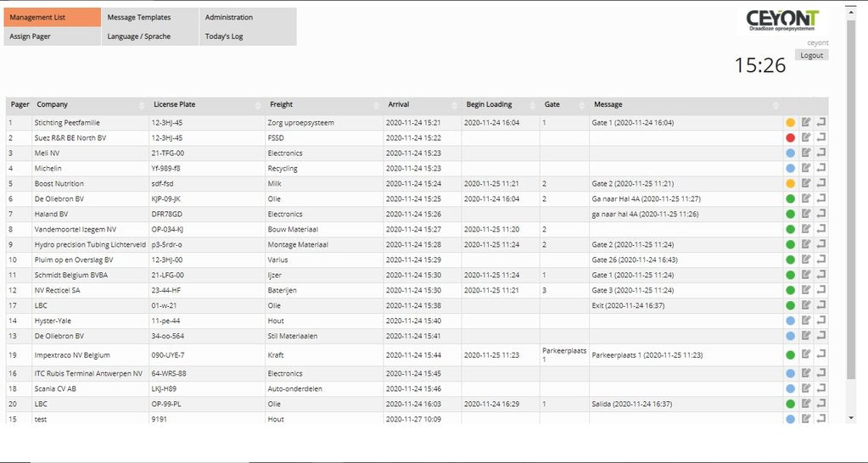868x463 pixels.
Task: Click green status dot for NV Recticel SA row
Action: coord(790,290)
